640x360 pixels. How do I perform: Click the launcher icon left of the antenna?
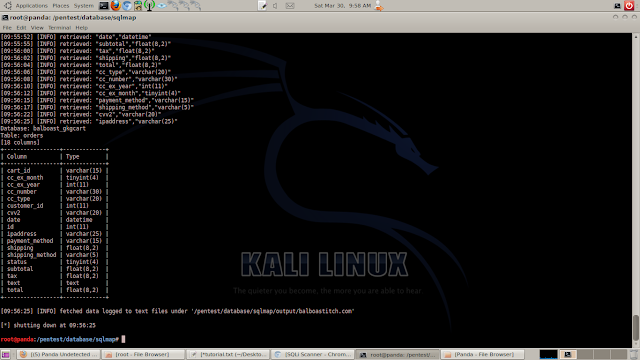click(138, 6)
